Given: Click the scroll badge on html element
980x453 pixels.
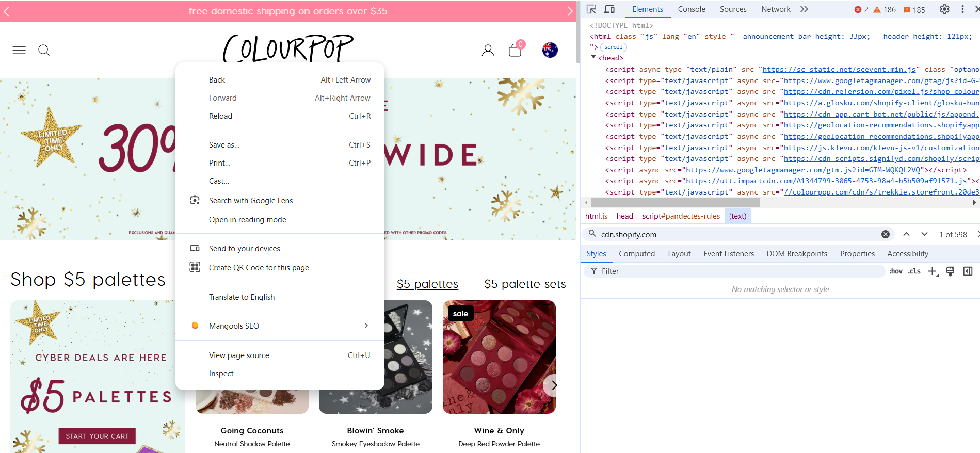Looking at the screenshot, I should coord(614,47).
